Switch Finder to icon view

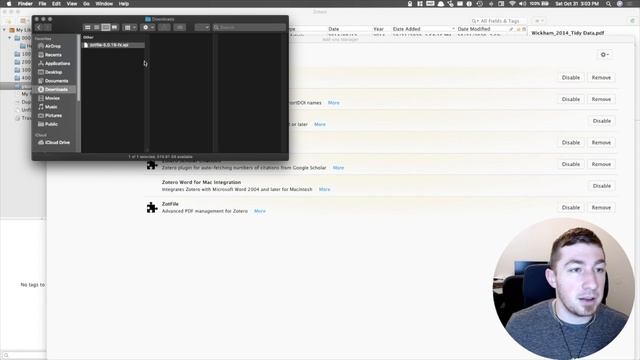[87, 27]
